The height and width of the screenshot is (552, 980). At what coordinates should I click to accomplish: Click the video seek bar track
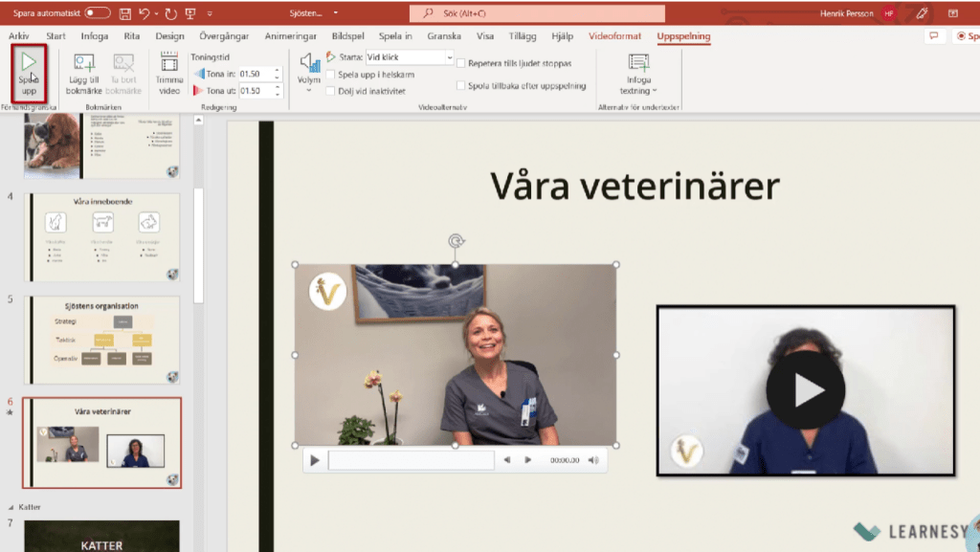[x=412, y=460]
